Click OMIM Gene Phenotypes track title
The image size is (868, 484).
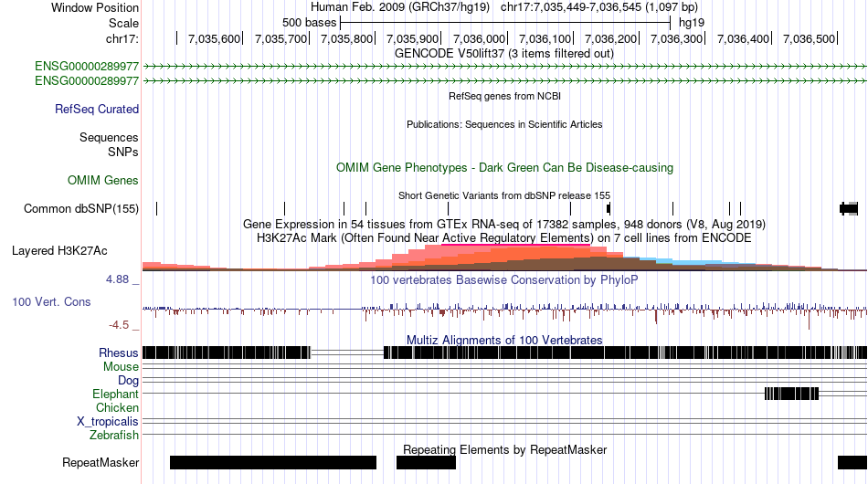tap(504, 168)
